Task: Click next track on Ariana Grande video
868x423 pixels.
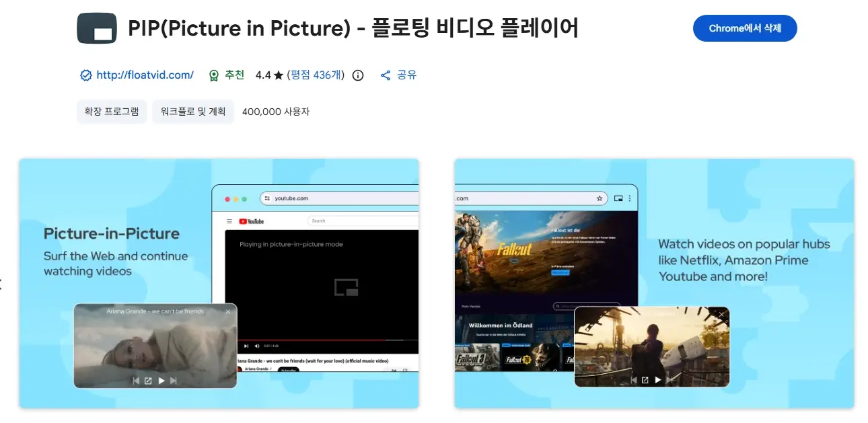Action: click(174, 381)
